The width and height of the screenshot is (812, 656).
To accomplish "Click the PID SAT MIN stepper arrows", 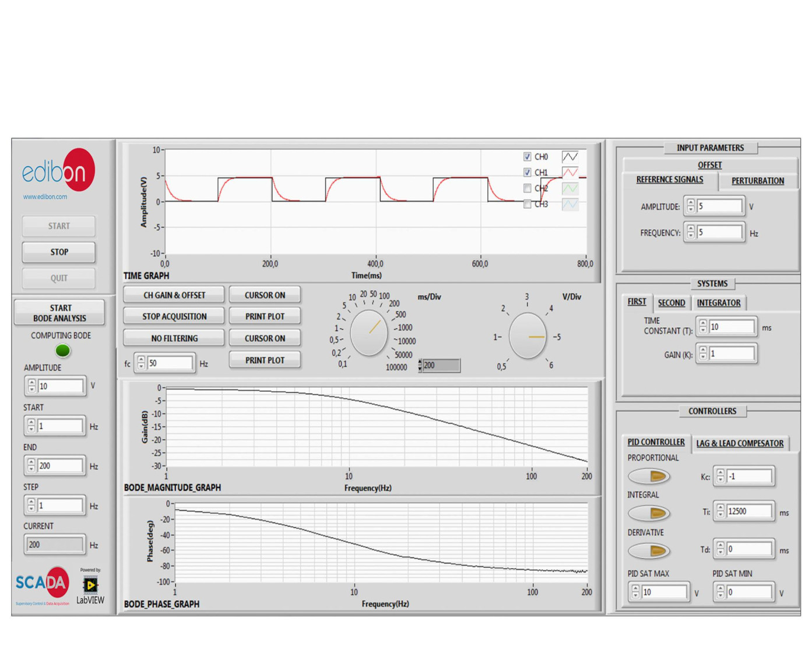I will coord(720,592).
